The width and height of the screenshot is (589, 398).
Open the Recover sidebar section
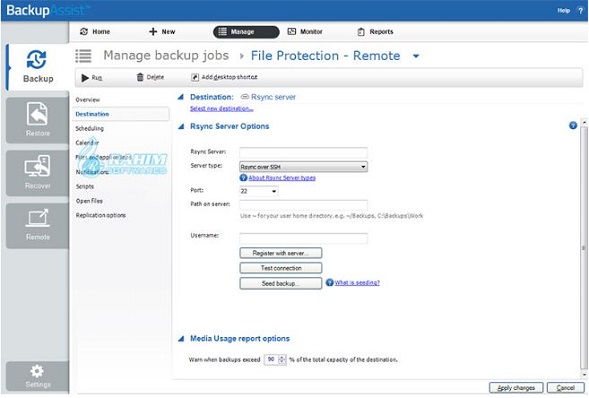click(37, 173)
